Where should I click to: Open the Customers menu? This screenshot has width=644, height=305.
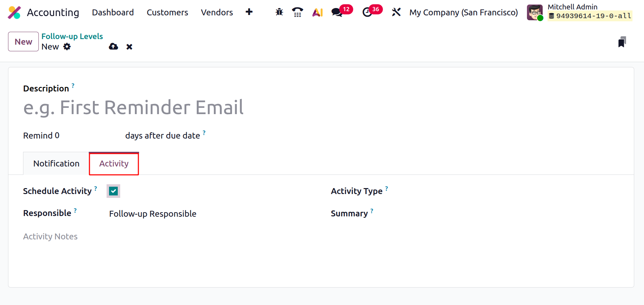pos(167,13)
